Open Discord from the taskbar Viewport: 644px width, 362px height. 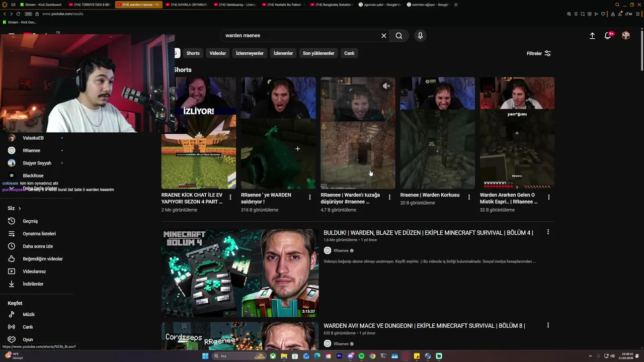coord(351,356)
